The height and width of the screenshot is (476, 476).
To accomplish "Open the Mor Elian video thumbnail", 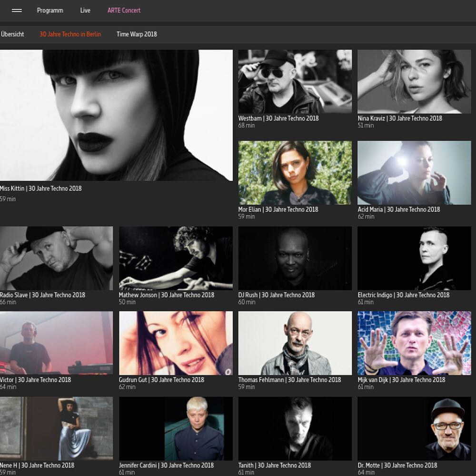I will 295,173.
